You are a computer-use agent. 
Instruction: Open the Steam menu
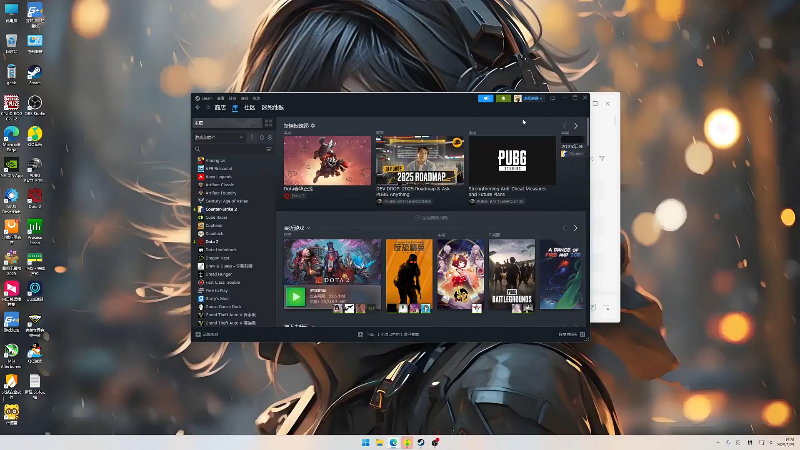point(207,98)
